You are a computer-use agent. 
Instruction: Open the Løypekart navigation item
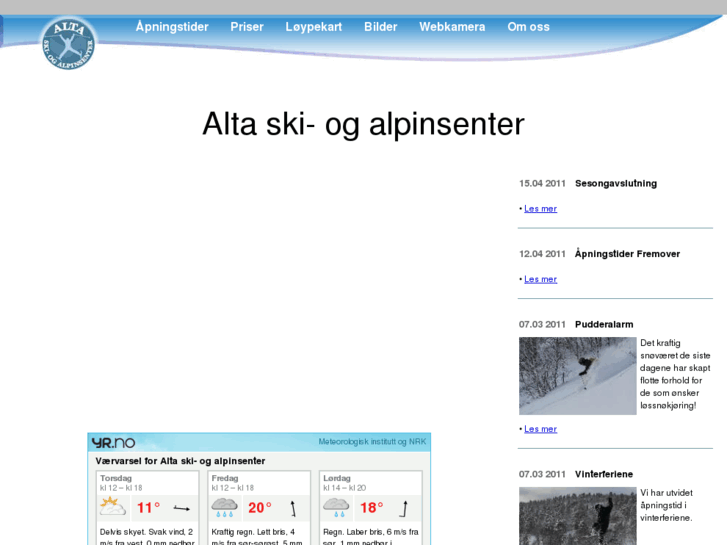[x=313, y=27]
